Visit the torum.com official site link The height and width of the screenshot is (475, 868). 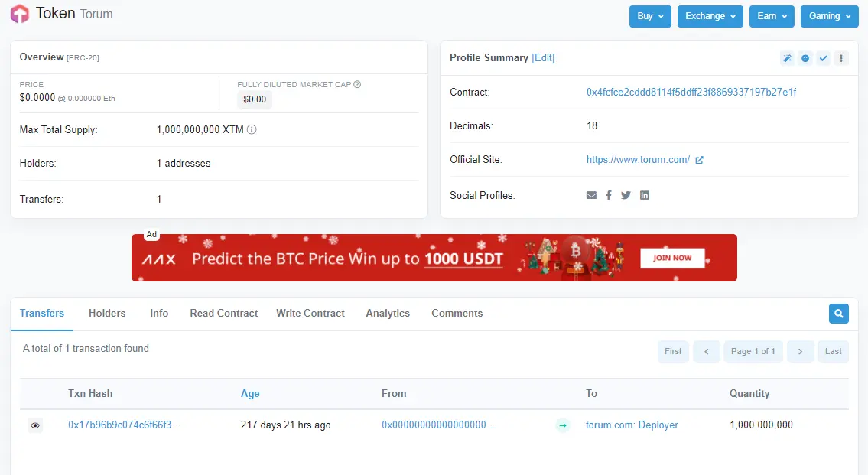pos(638,159)
